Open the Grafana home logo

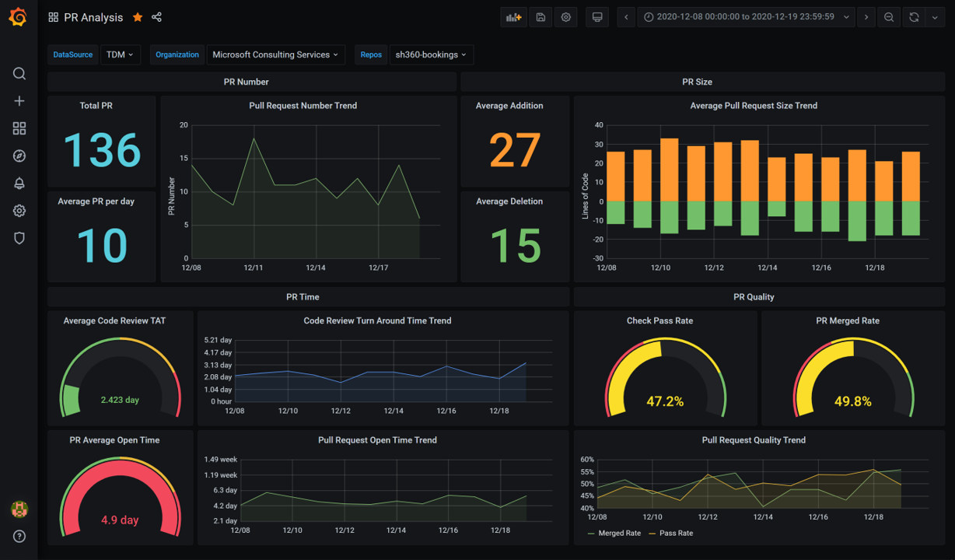click(19, 17)
